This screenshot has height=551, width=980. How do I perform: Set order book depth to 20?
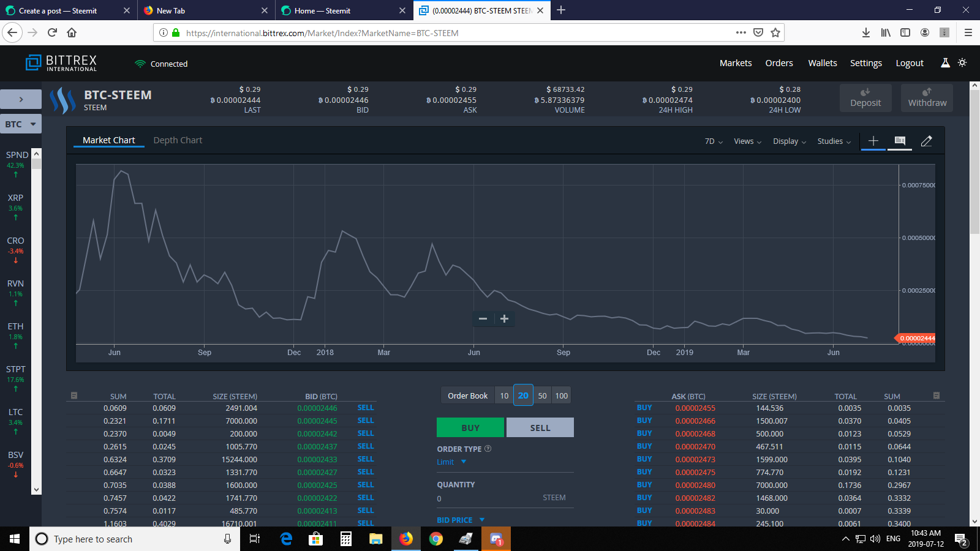[523, 395]
